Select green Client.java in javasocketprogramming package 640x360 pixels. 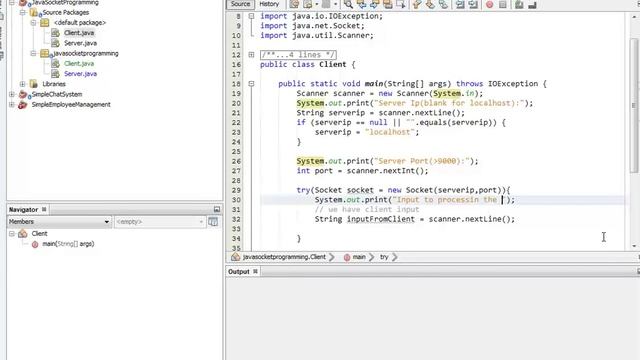pos(79,63)
